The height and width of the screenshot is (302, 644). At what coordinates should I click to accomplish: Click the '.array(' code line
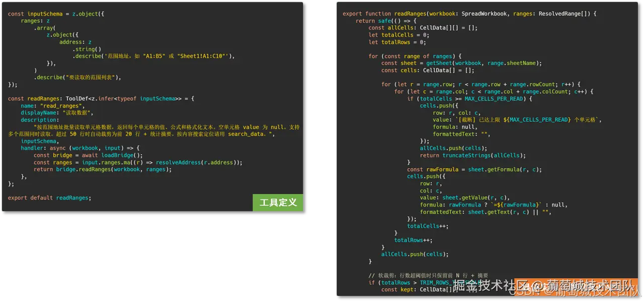coord(45,28)
